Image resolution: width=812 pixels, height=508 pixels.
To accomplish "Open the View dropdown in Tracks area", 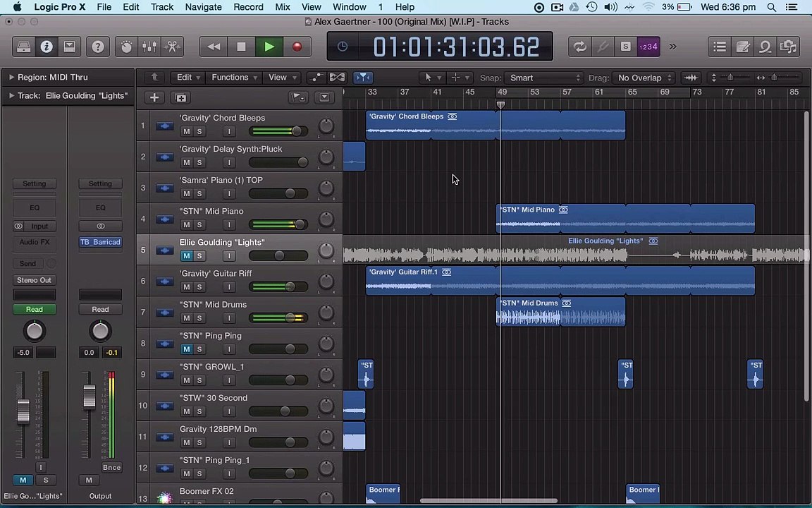I will coord(282,77).
